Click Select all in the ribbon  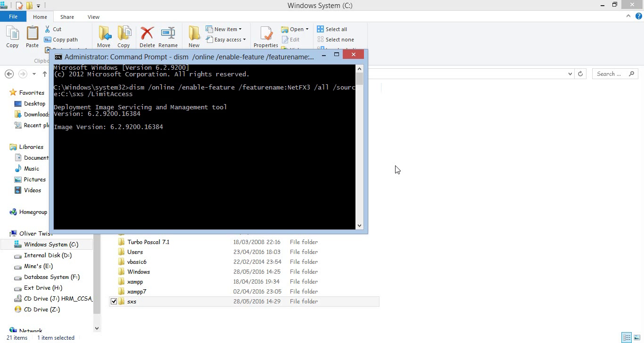click(x=332, y=29)
